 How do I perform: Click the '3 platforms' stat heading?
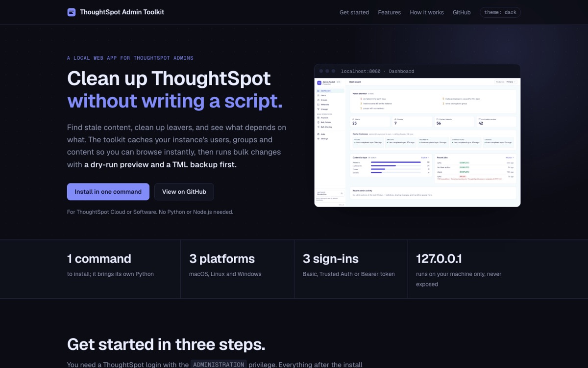pyautogui.click(x=222, y=259)
